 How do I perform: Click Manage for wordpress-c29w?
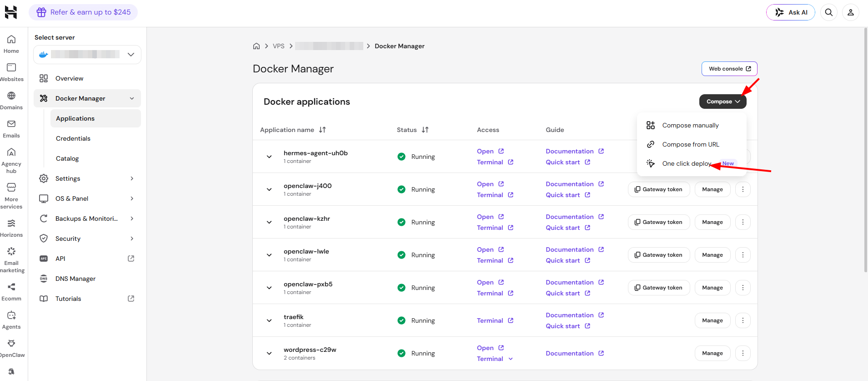[x=712, y=353]
